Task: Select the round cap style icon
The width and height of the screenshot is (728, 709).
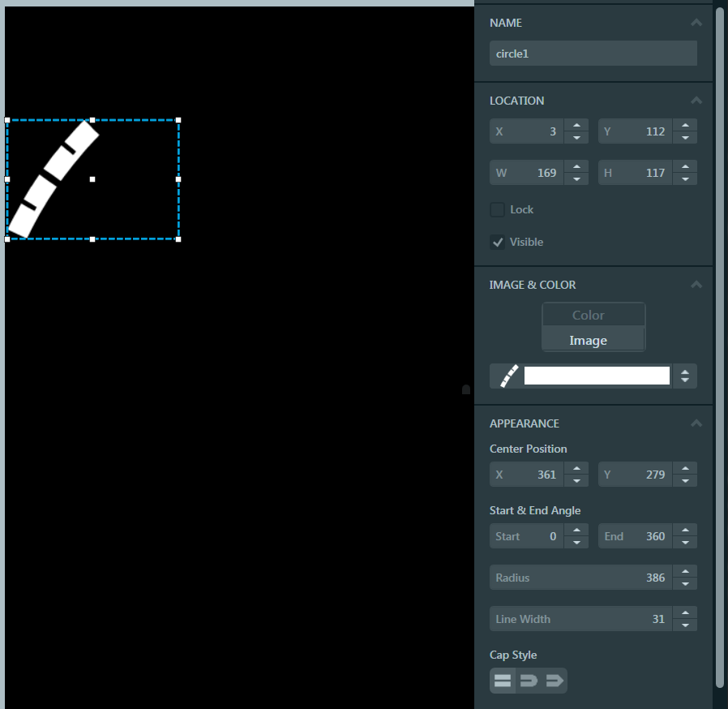Action: (529, 681)
